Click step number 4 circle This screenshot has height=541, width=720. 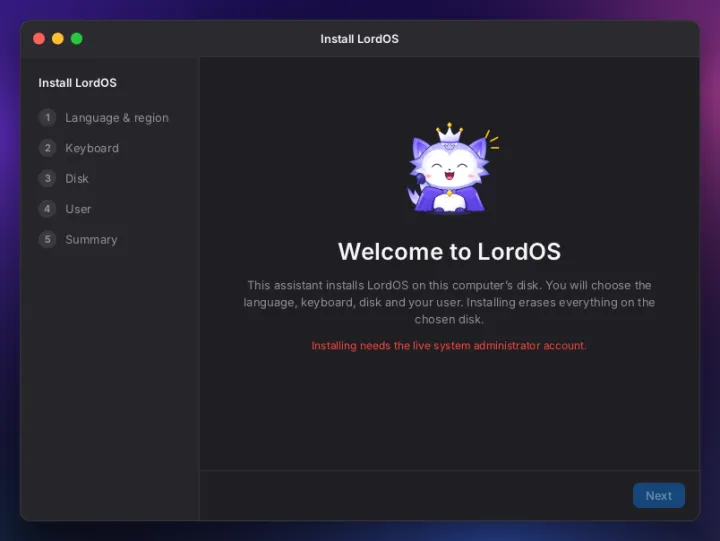click(47, 209)
